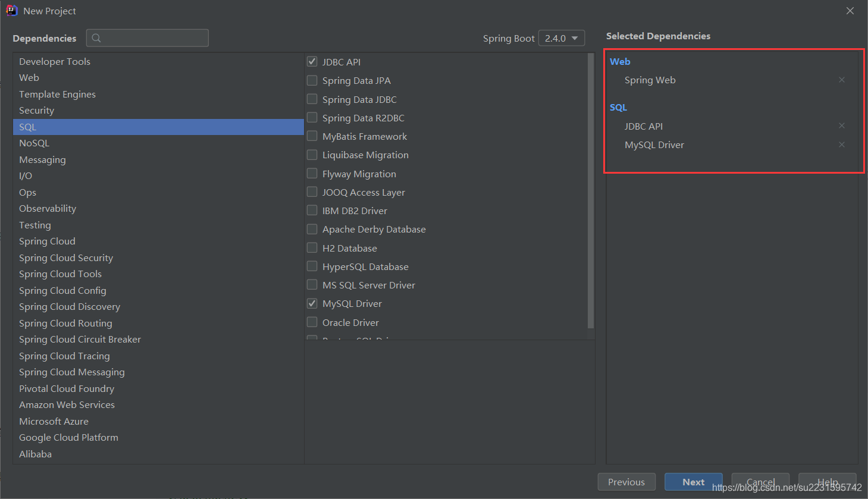868x499 pixels.
Task: Check Liquibase Migration
Action: 312,155
